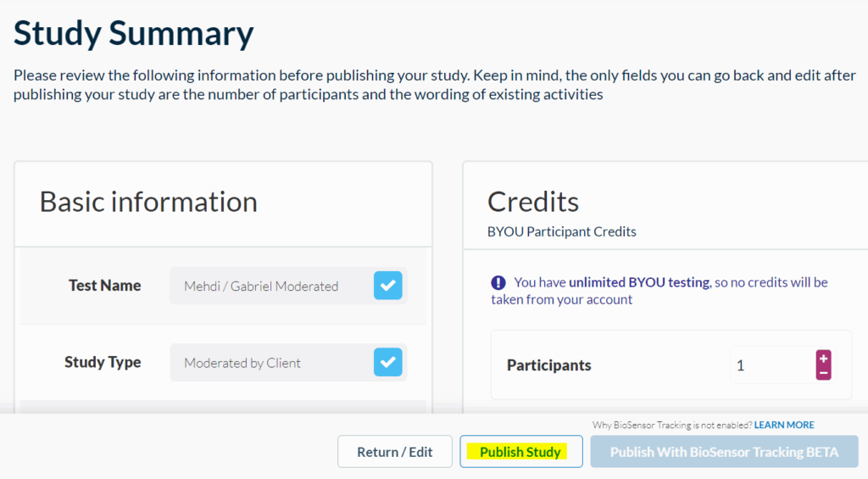Click the exclamation info icon in Credits
Viewport: 868px width, 479px height.
(498, 282)
